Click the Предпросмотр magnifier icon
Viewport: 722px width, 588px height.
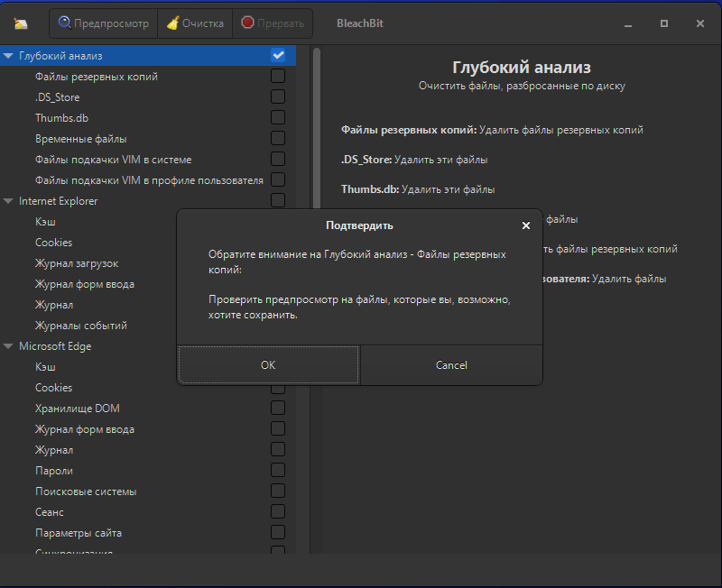(65, 23)
